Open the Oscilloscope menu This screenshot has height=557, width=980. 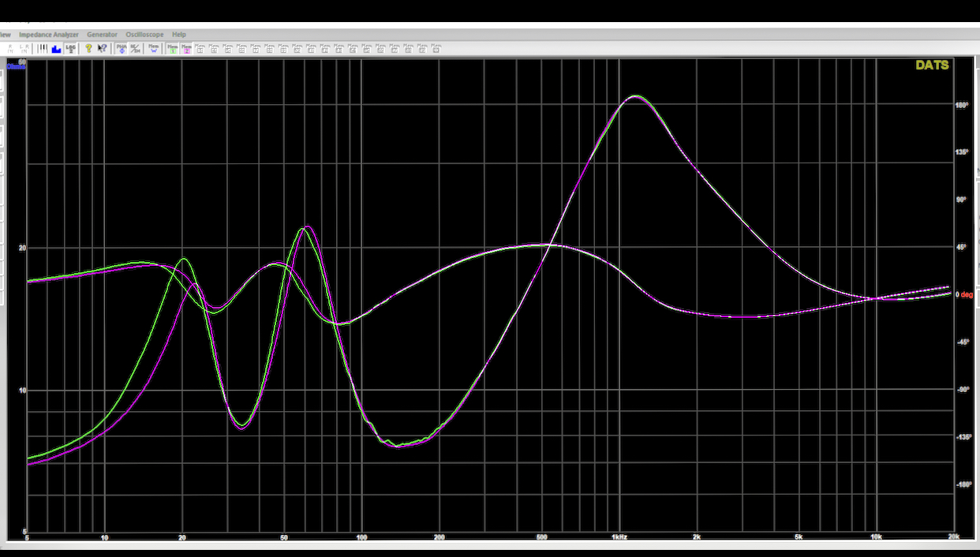pos(144,35)
